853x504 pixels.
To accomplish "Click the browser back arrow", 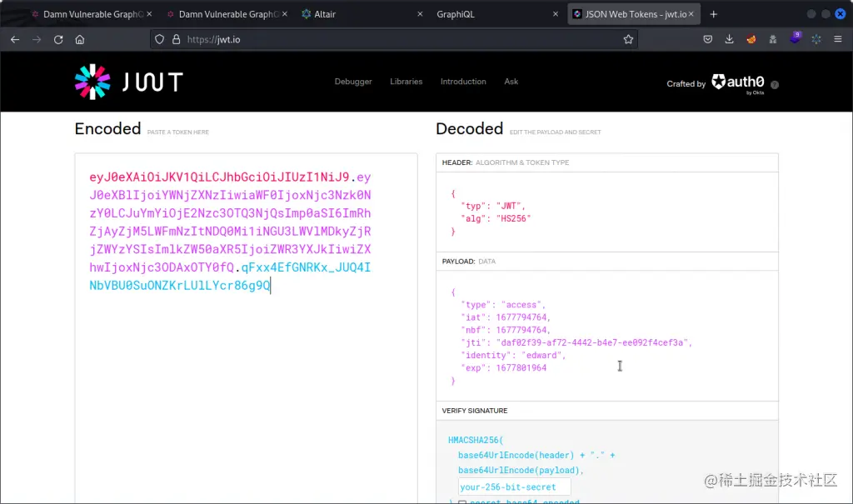I will coord(15,39).
